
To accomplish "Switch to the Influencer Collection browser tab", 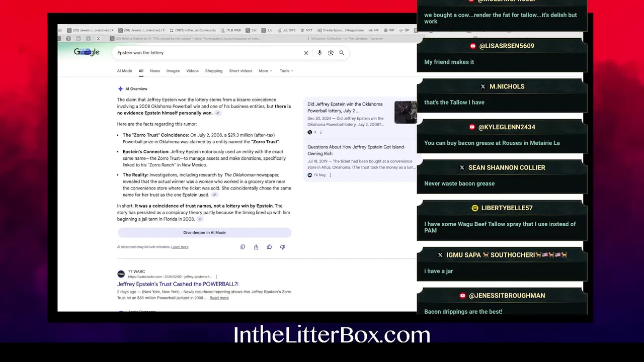I will [x=345, y=38].
